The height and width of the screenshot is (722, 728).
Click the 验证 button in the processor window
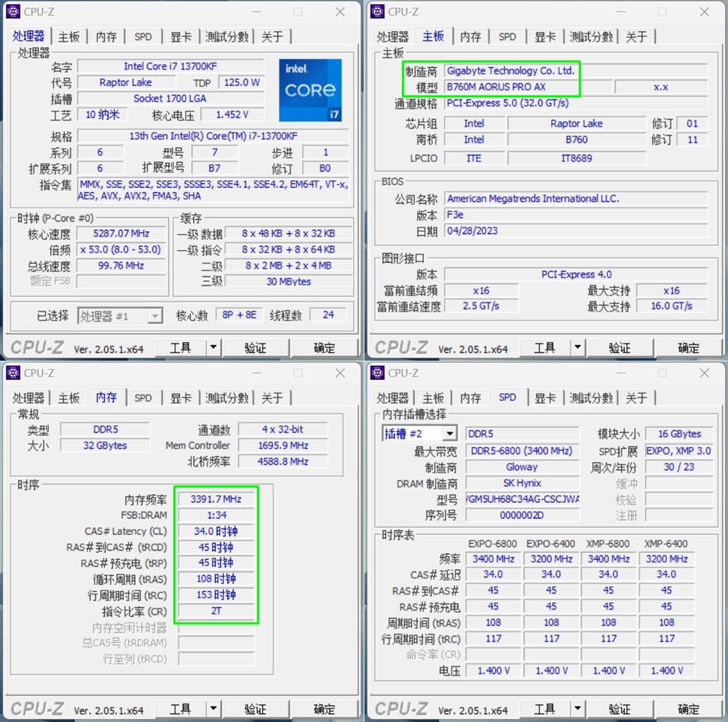pos(256,347)
